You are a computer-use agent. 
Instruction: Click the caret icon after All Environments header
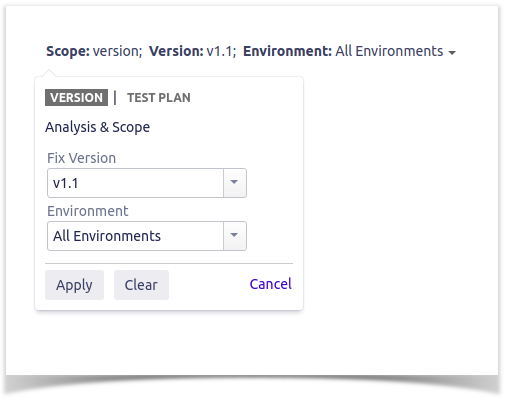[x=452, y=53]
